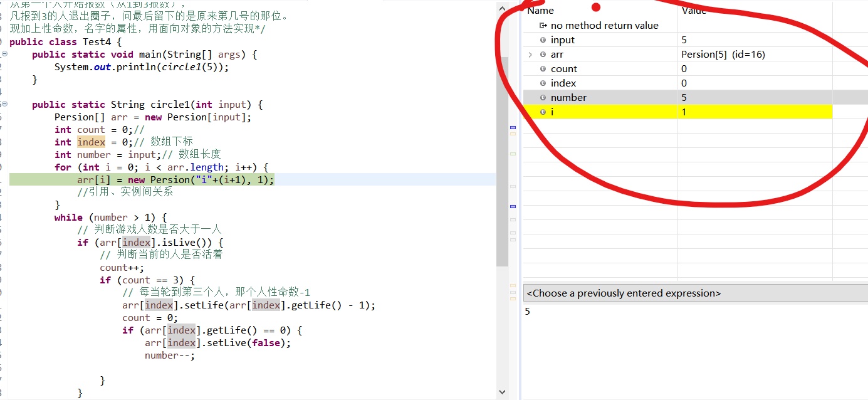Click the 'public static void main' signature line

click(x=145, y=55)
